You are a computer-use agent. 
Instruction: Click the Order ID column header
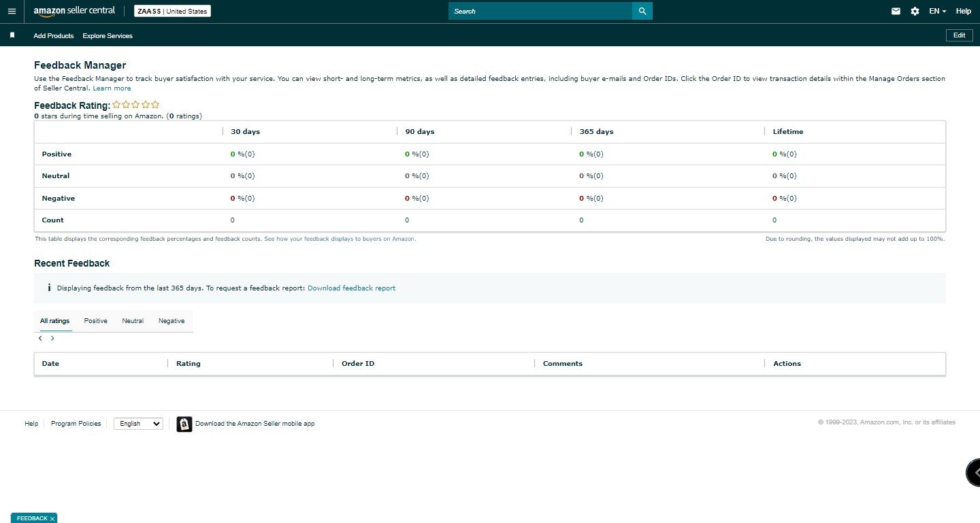click(x=358, y=364)
